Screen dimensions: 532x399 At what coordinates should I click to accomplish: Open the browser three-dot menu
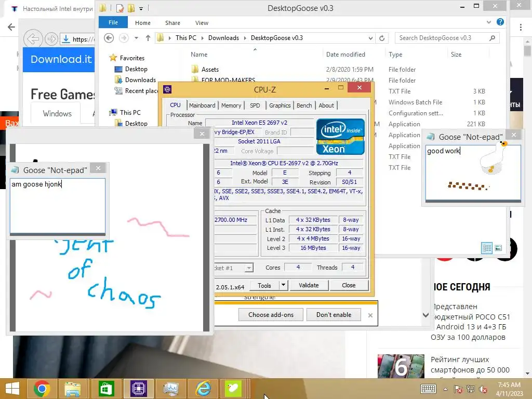pos(521,27)
